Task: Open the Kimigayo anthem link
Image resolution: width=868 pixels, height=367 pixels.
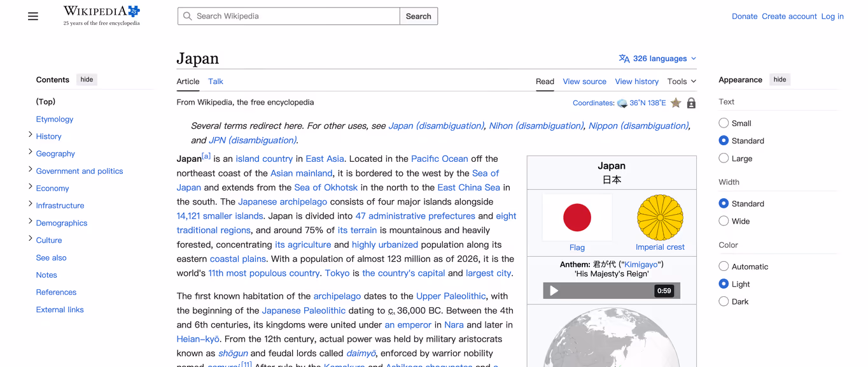Action: 641,264
